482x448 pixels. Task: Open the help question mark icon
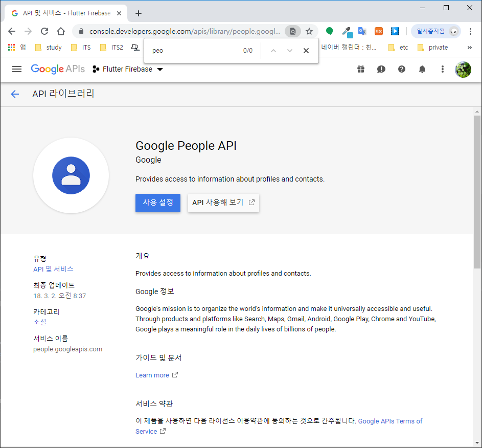click(x=402, y=69)
